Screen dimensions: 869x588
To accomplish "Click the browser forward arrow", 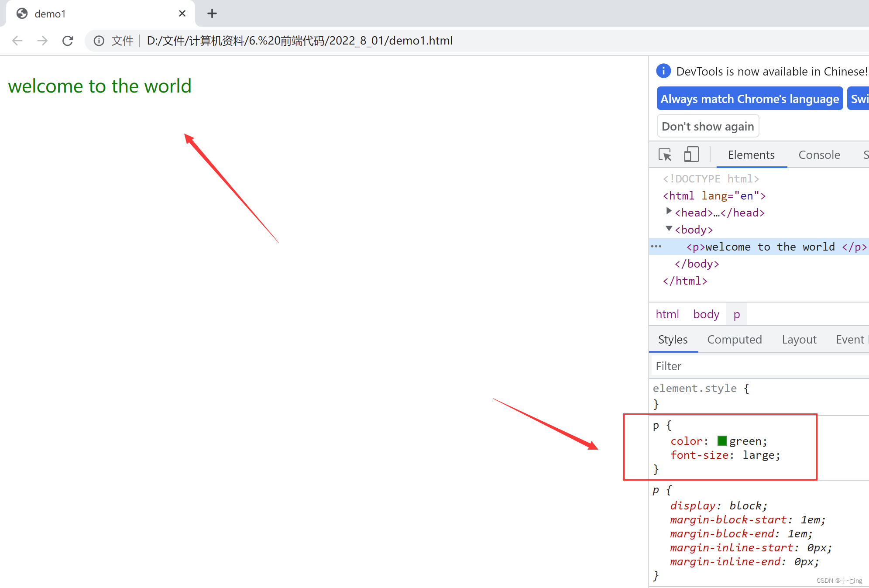I will click(x=42, y=41).
